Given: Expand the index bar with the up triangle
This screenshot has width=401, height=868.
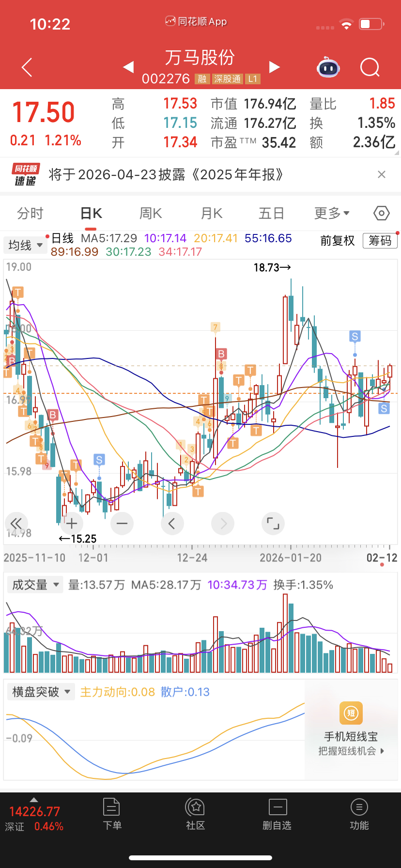Looking at the screenshot, I should point(33,800).
